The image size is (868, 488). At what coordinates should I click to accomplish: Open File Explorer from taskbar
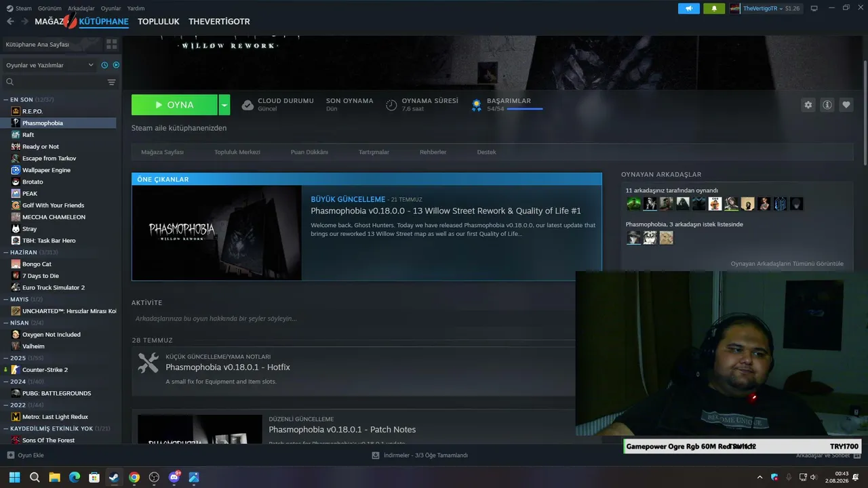pos(54,477)
